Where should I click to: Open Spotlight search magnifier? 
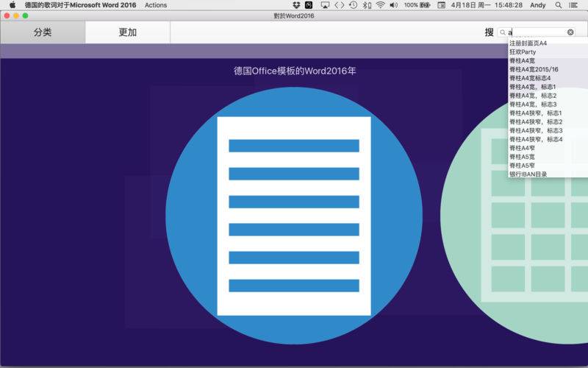tap(559, 5)
